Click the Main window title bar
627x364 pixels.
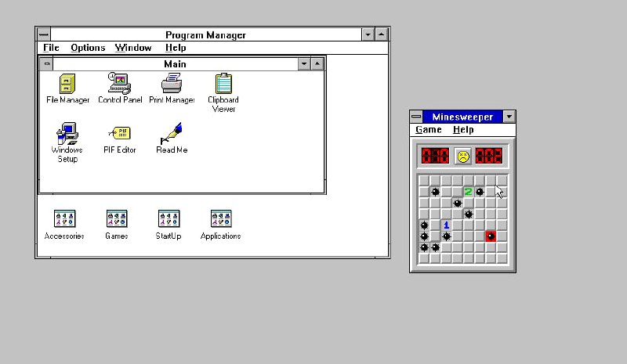[175, 64]
